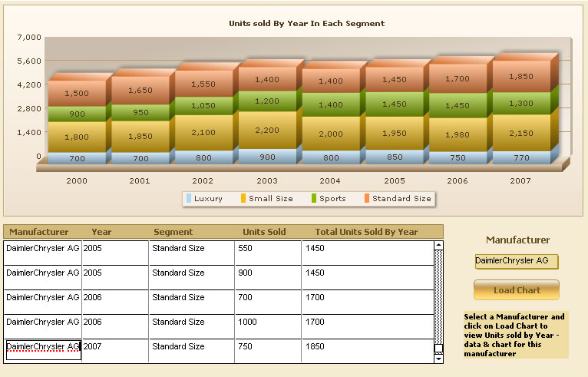Click the table scrollbar down arrow
The height and width of the screenshot is (377, 588).
[438, 359]
